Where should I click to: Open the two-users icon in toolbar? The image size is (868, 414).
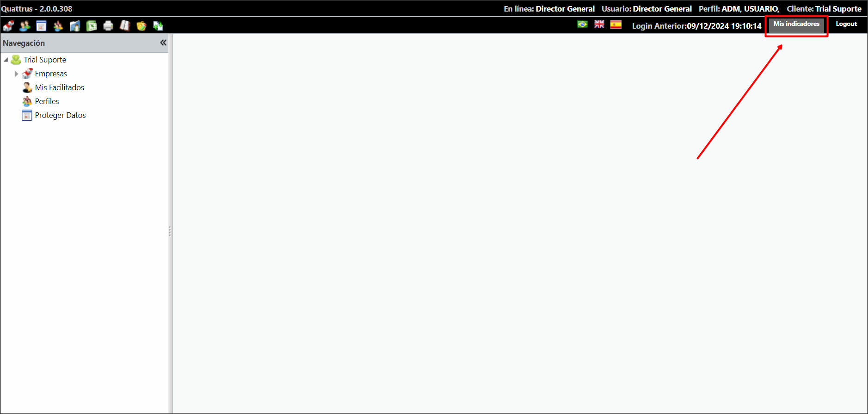(25, 26)
